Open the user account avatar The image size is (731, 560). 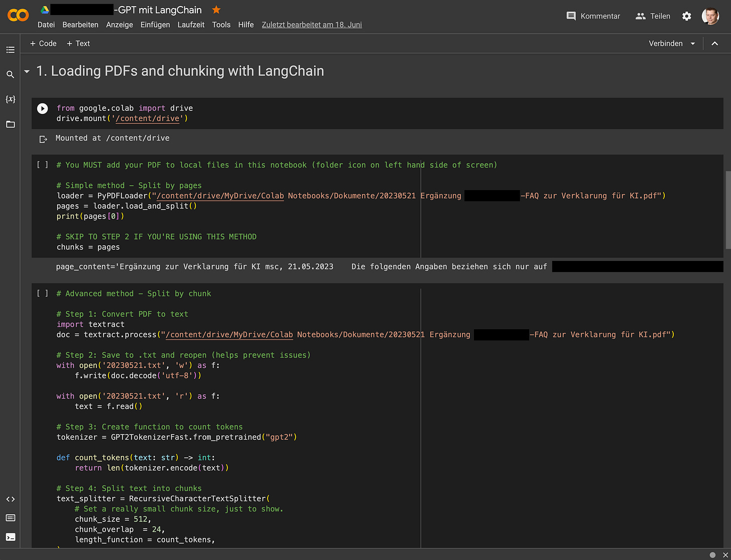click(x=710, y=16)
